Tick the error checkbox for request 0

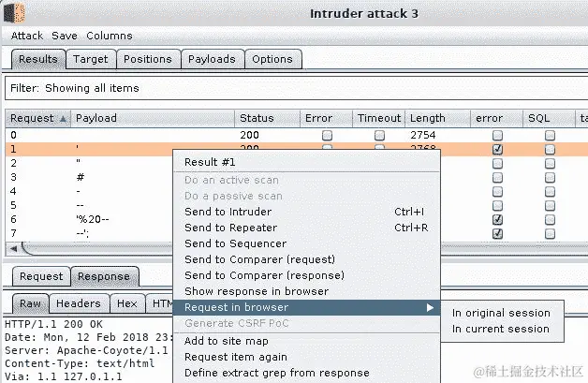click(497, 135)
